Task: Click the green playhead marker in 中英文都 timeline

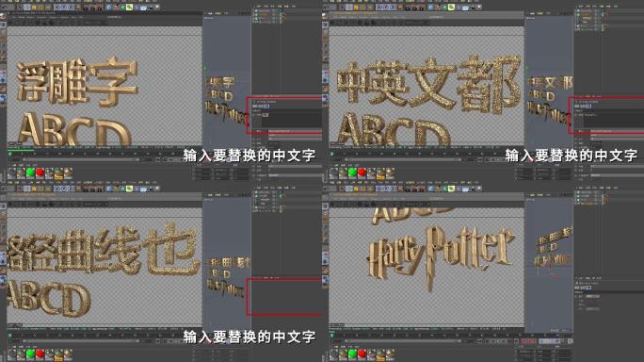Action: (331, 153)
